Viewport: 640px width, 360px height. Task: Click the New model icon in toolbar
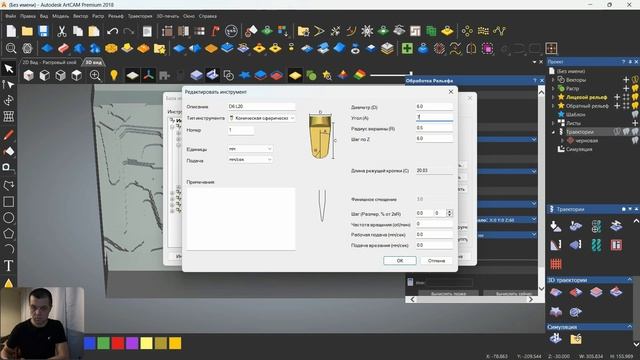tap(11, 31)
